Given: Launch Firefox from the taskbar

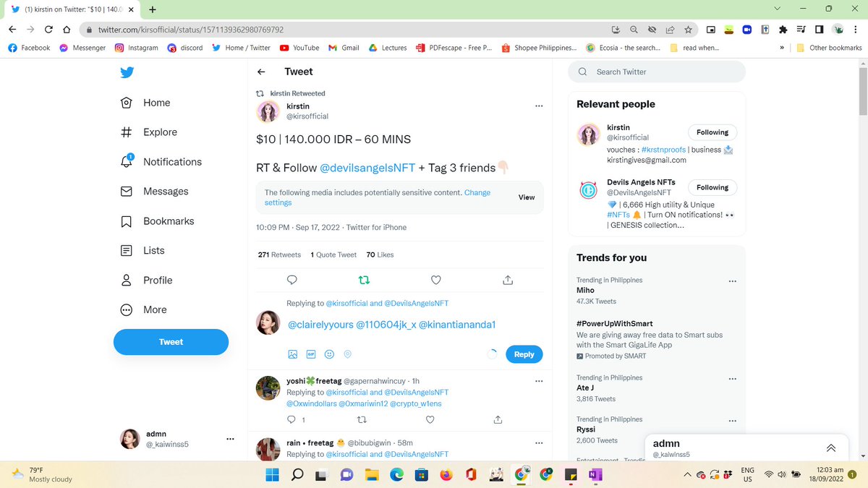Looking at the screenshot, I should [446, 475].
